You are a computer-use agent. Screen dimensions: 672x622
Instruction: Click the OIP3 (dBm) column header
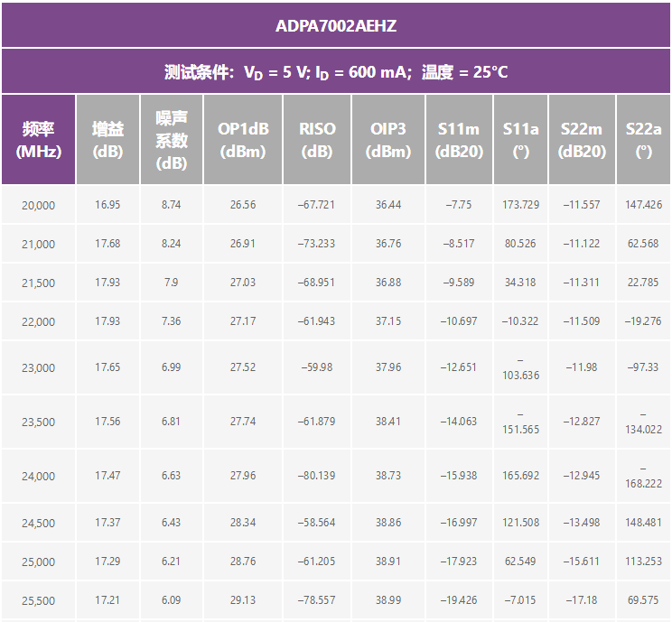tap(388, 140)
